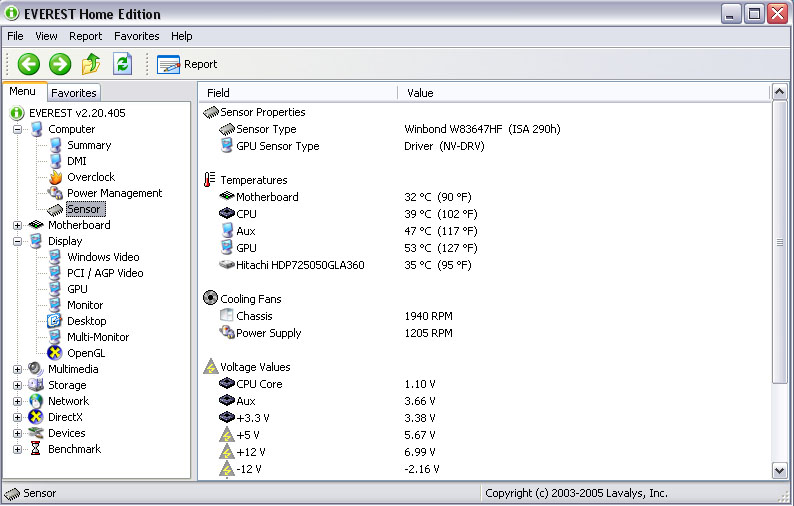Image resolution: width=794 pixels, height=506 pixels.
Task: Click the scroll up arrow of the list
Action: [779, 93]
